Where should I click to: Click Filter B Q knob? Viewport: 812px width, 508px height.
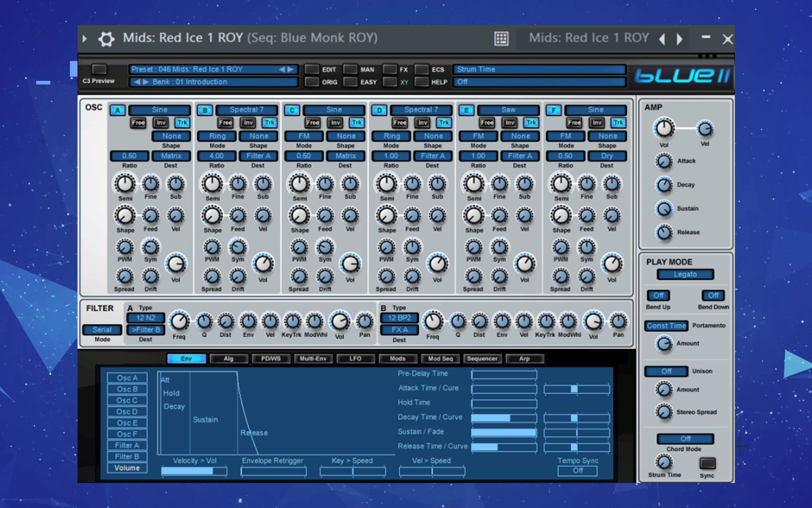click(458, 321)
